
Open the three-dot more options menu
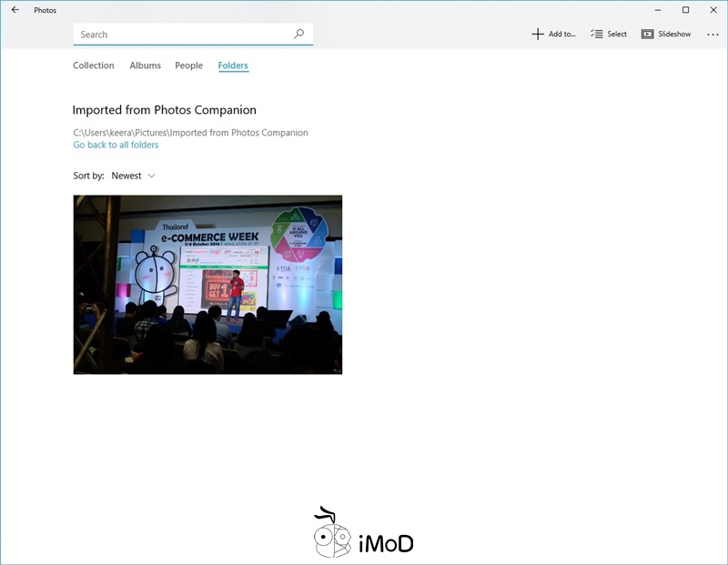(713, 35)
